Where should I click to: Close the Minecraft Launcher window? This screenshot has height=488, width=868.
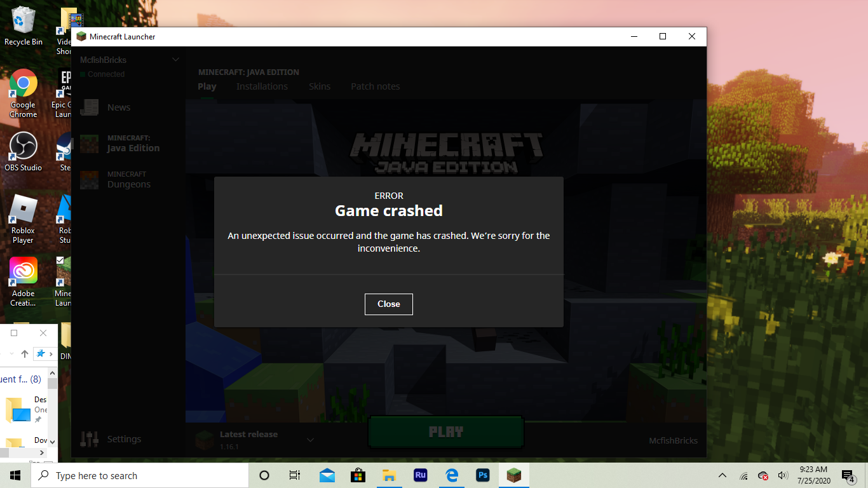click(692, 37)
